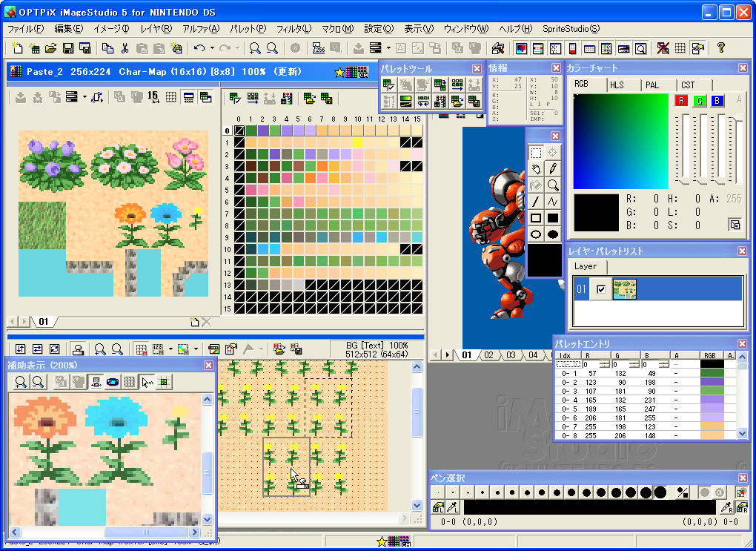Toggle visibility checkbox for layer 01
Image resolution: width=756 pixels, height=551 pixels.
601,288
